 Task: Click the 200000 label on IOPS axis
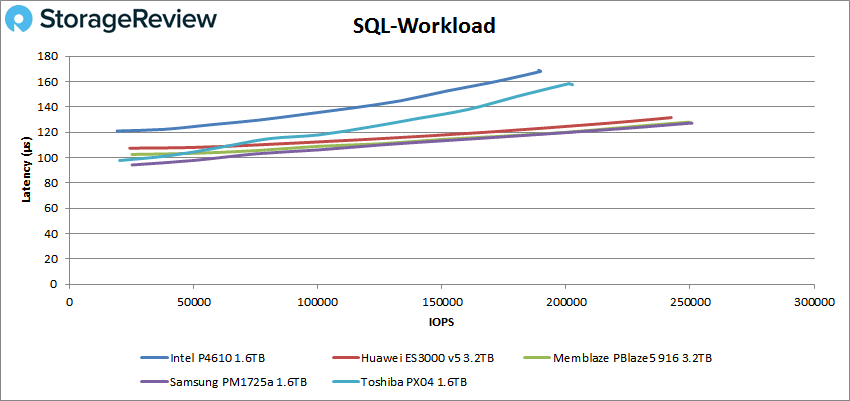[565, 301]
